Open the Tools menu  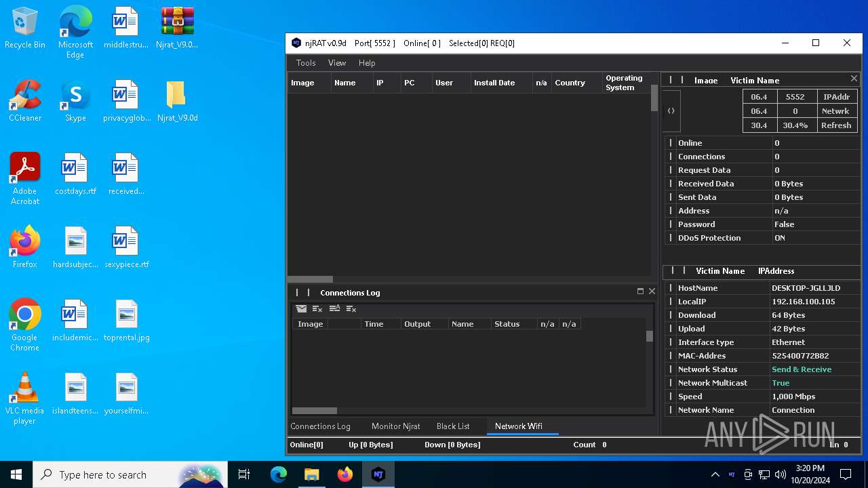pos(306,62)
